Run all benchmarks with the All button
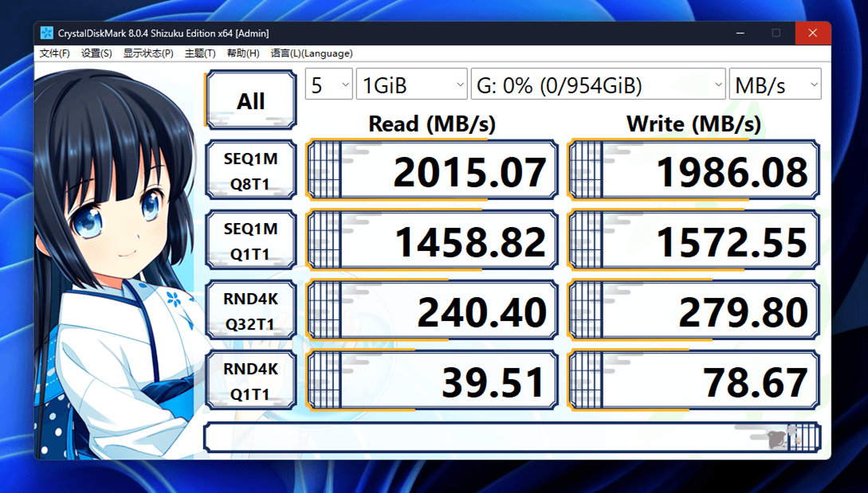Screen dimensions: 868x493 [251, 100]
